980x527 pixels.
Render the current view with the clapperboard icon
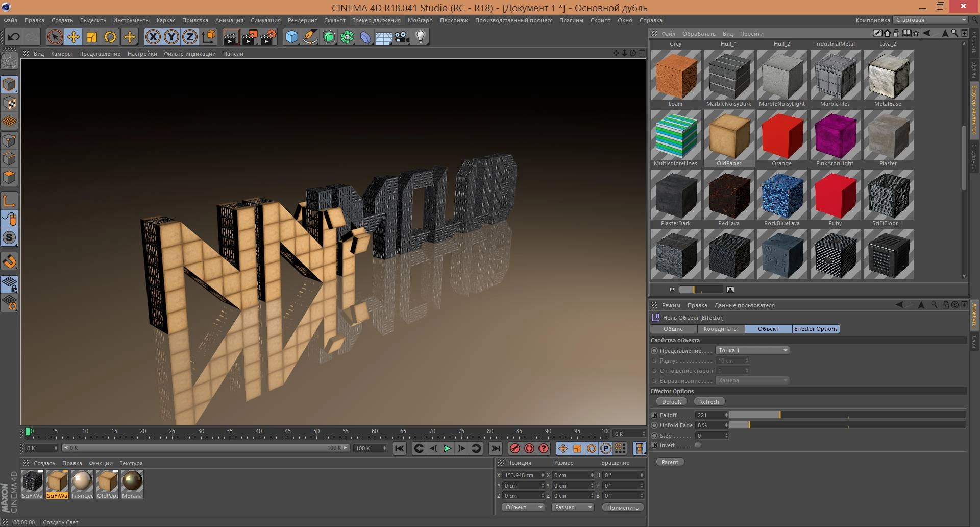231,37
